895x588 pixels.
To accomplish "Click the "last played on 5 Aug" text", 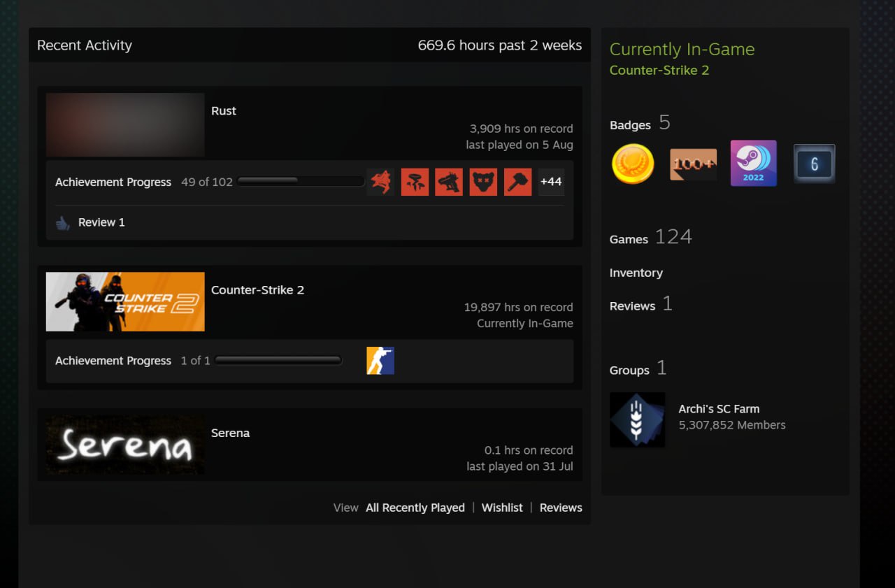I will (520, 145).
